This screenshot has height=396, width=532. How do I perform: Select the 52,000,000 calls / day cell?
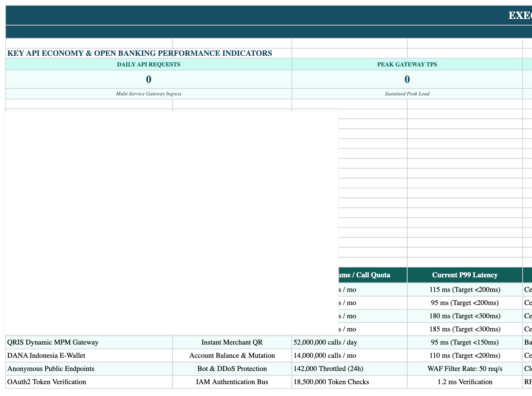click(x=349, y=342)
